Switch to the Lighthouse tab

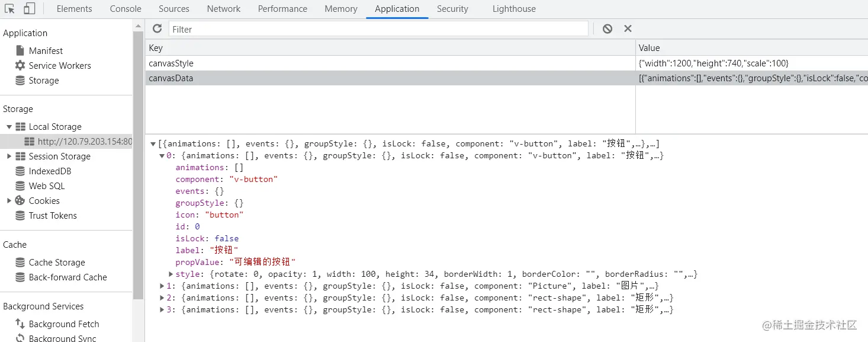coord(514,9)
